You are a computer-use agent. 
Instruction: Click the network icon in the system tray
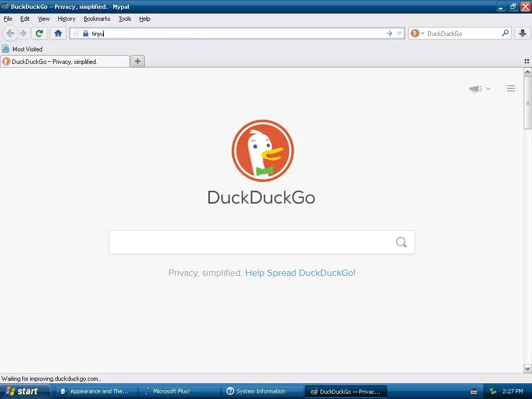coord(493,391)
